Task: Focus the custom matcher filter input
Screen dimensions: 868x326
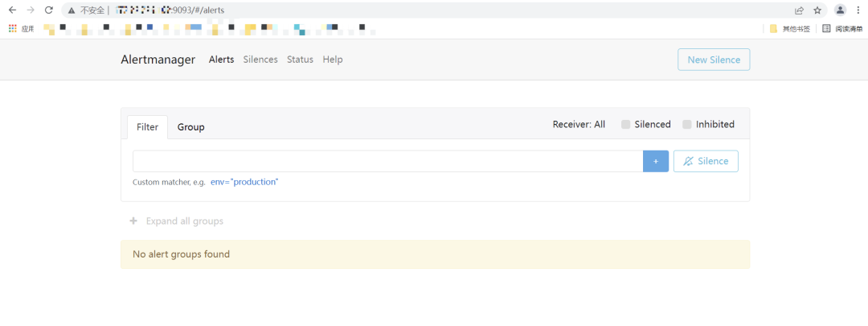Action: point(387,161)
